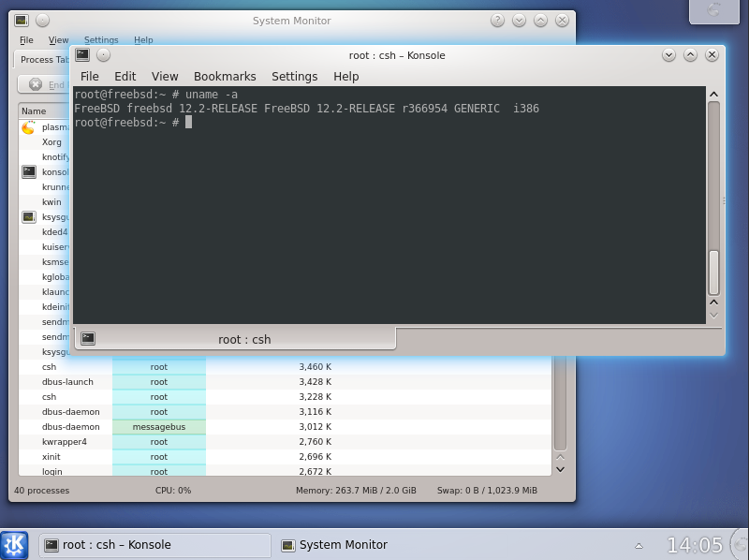This screenshot has height=560, width=749.
Task: Open the System Monitor Help menu
Action: click(x=143, y=40)
